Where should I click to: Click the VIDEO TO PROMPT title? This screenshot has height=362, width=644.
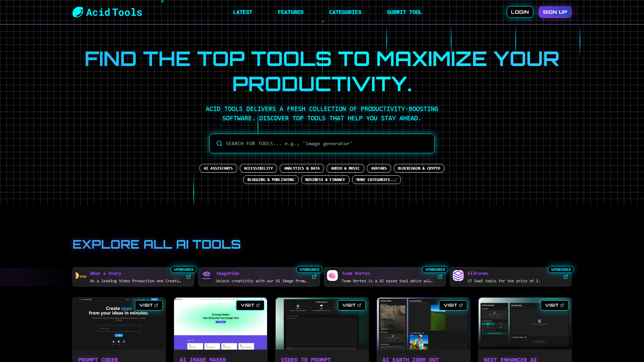pos(306,359)
